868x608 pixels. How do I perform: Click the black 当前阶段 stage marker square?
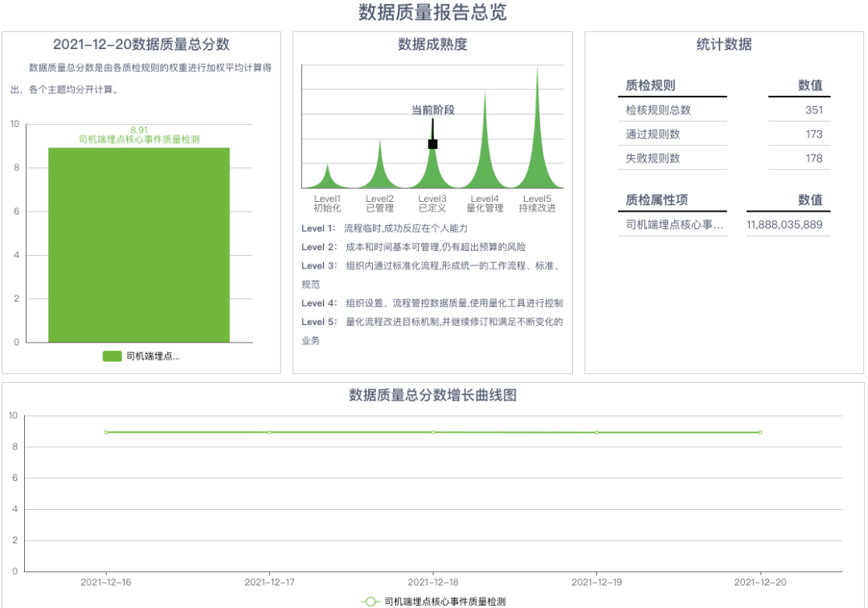point(433,144)
